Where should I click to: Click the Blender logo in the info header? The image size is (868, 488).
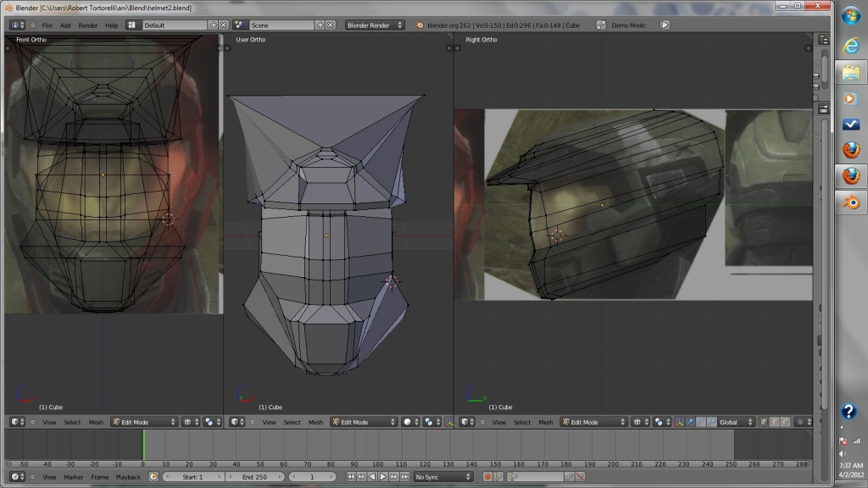(x=419, y=25)
